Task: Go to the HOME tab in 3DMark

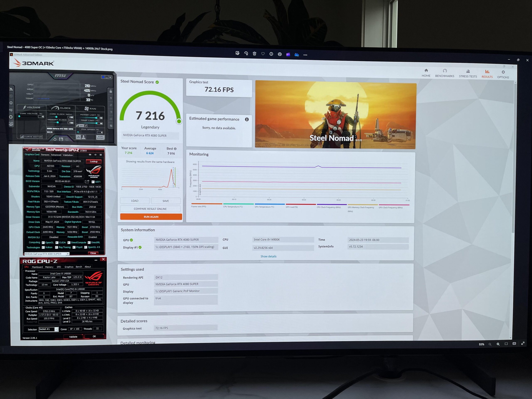Action: tap(426, 73)
